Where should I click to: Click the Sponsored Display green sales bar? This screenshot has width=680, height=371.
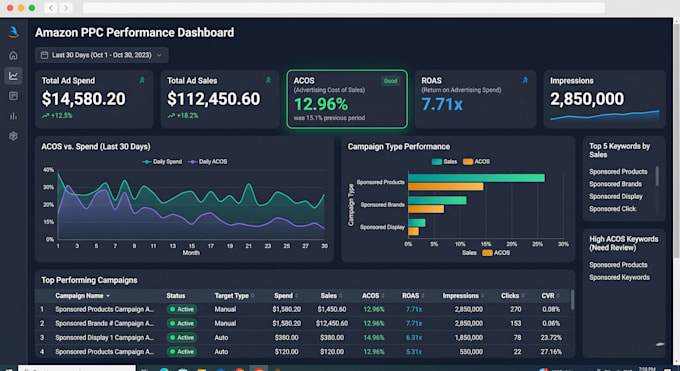pos(417,223)
